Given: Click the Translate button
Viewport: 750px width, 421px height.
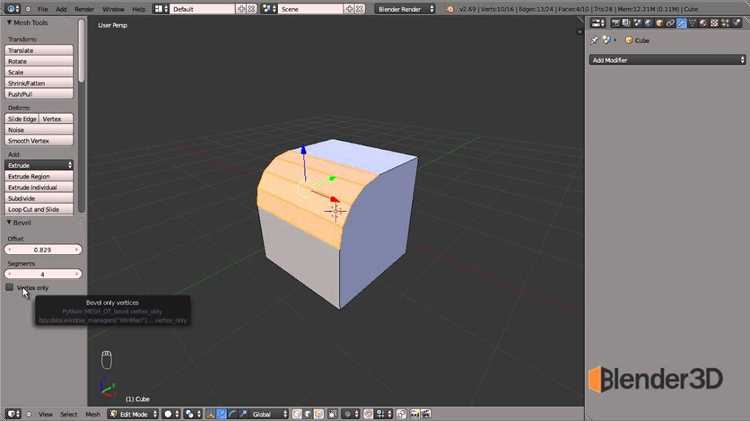Looking at the screenshot, I should click(39, 50).
